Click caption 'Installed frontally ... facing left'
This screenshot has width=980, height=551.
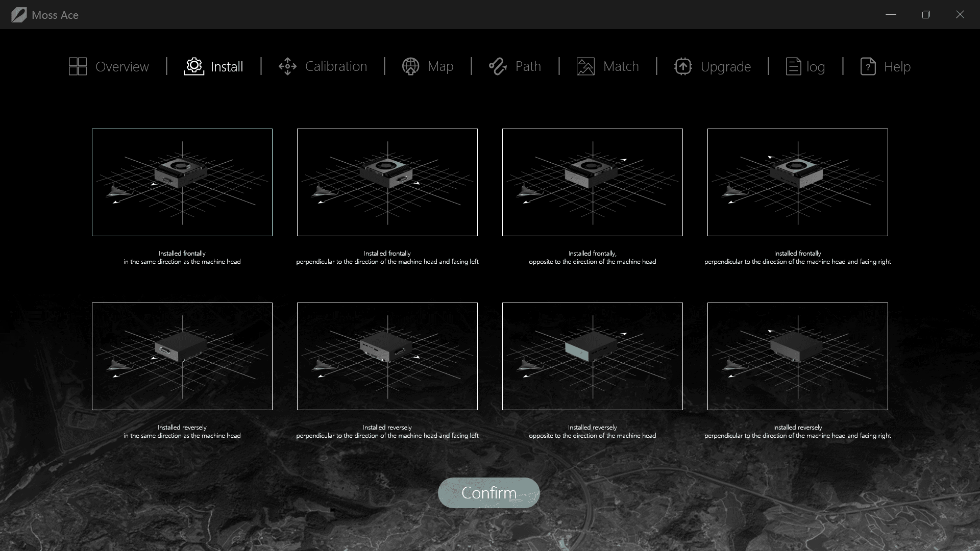coord(387,258)
